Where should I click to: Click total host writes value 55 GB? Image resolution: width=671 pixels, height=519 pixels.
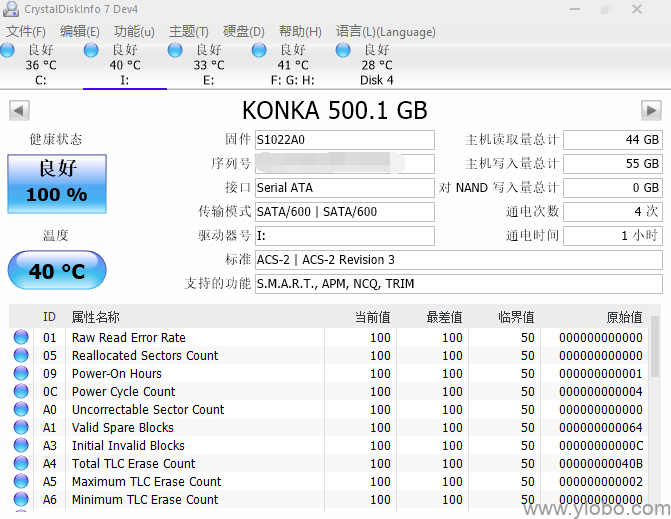613,164
